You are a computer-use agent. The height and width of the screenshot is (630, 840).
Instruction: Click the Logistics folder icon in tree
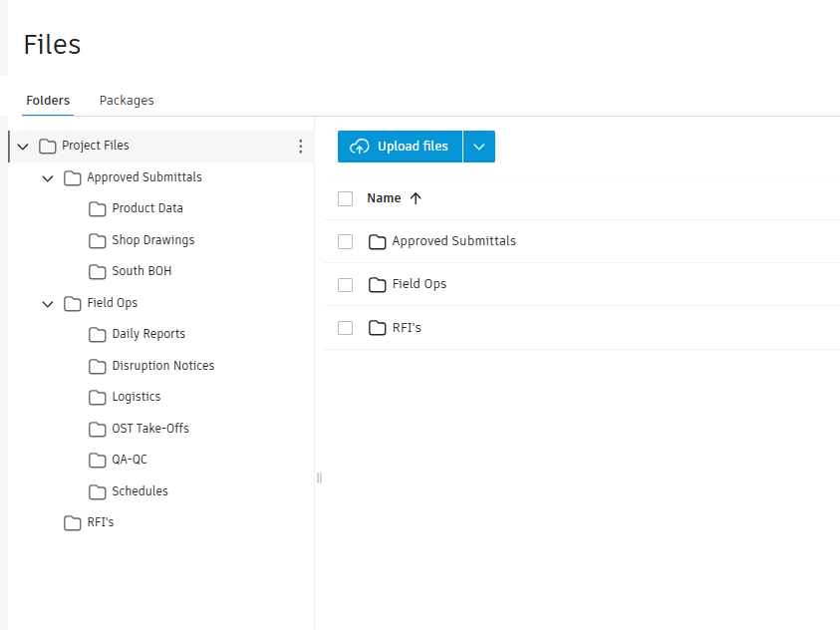(97, 398)
